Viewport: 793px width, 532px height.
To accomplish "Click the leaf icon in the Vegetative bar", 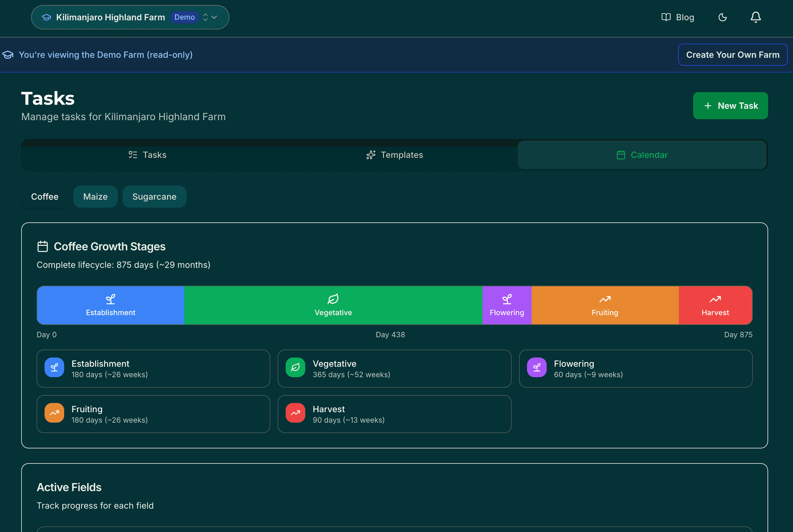I will pyautogui.click(x=333, y=299).
